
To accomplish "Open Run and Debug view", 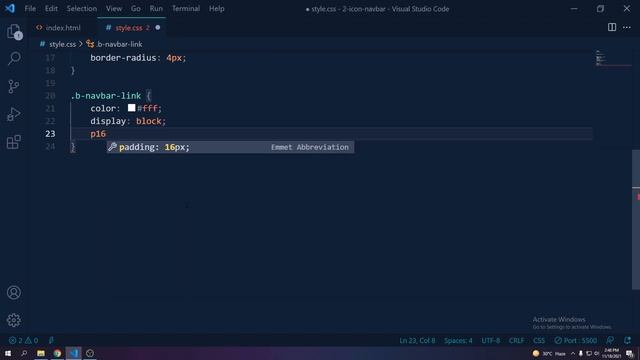I will click(x=14, y=114).
